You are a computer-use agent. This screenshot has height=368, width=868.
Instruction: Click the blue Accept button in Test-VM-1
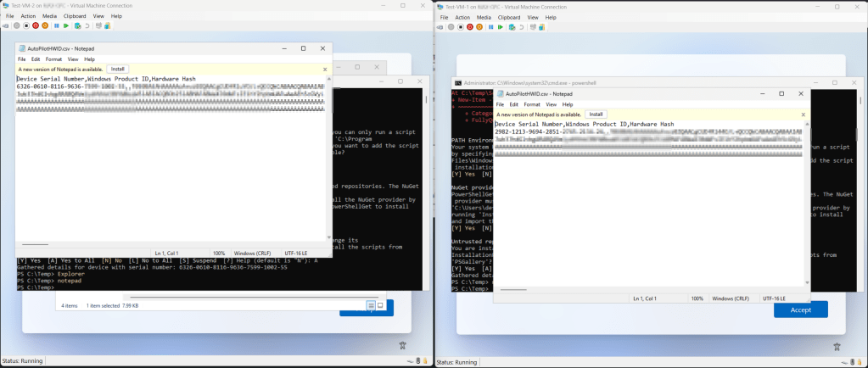pos(800,310)
